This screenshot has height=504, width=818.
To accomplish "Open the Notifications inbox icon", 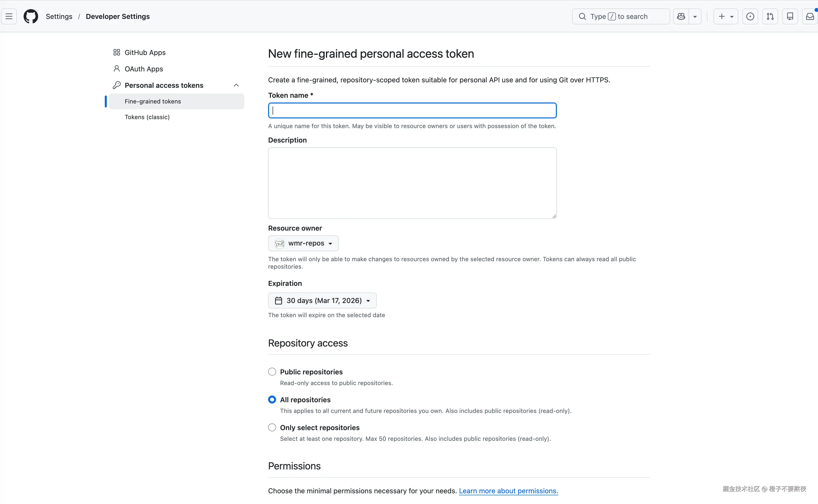I will 810,16.
